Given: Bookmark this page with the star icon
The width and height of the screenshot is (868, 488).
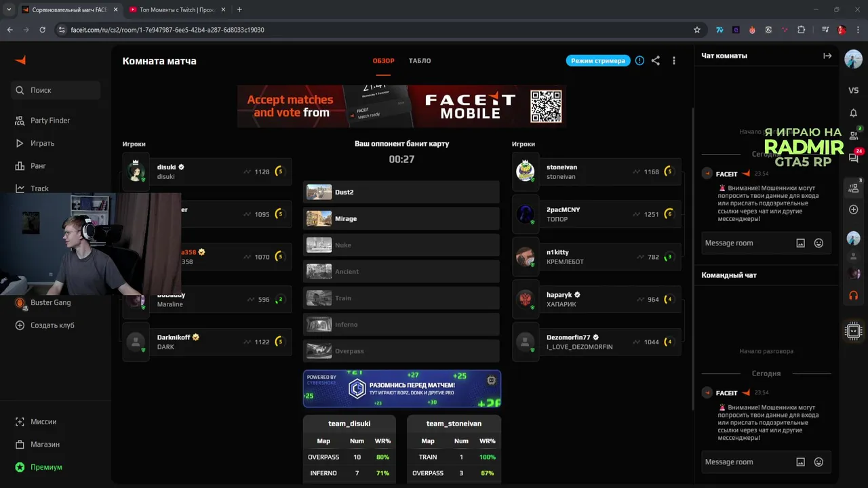Looking at the screenshot, I should pyautogui.click(x=697, y=30).
